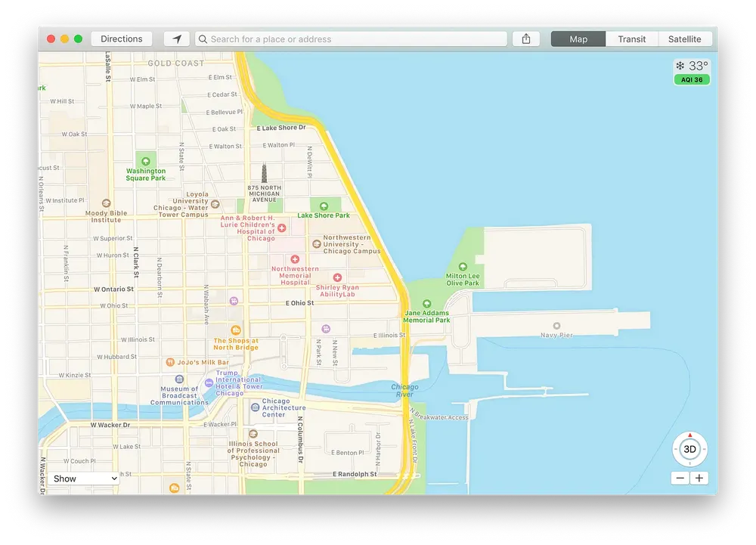Image resolution: width=756 pixels, height=545 pixels.
Task: Click Northwestern Memorial Hospital marker
Action: click(295, 259)
